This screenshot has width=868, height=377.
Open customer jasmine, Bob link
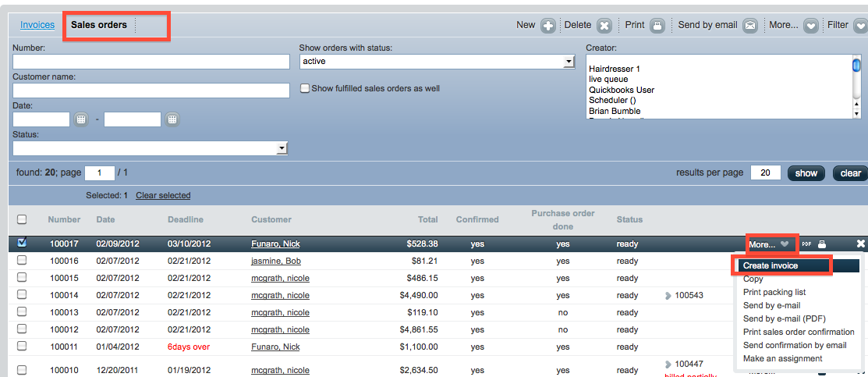[x=275, y=261]
